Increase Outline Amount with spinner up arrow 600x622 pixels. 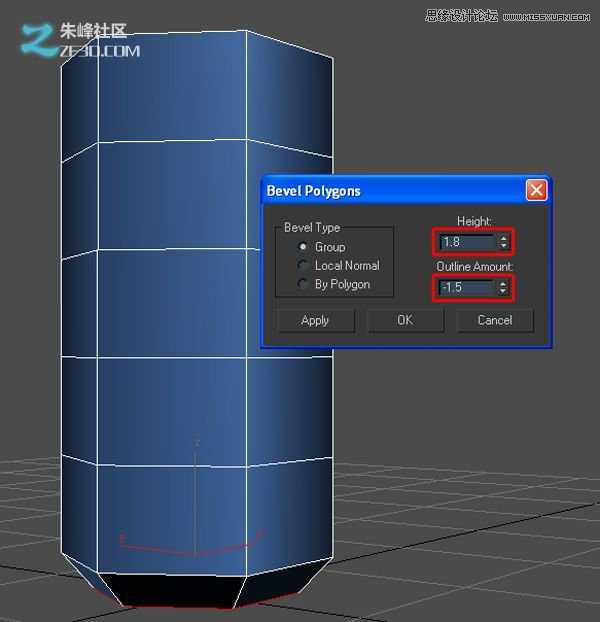pos(503,284)
